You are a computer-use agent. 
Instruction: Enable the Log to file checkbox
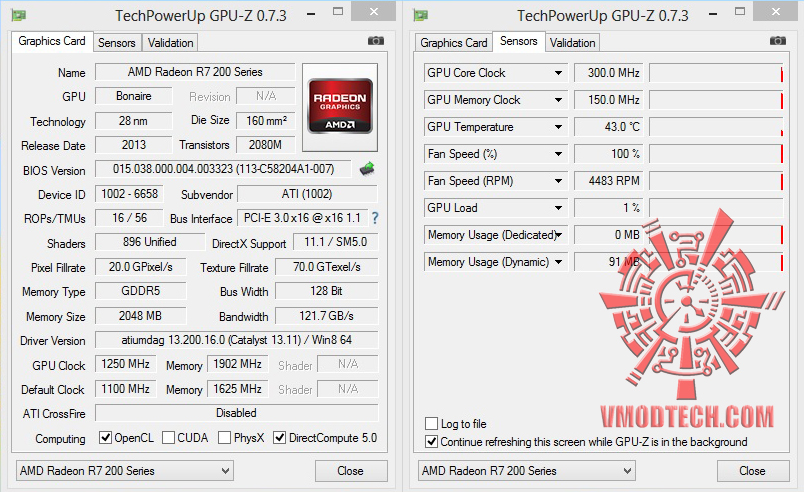click(x=431, y=423)
